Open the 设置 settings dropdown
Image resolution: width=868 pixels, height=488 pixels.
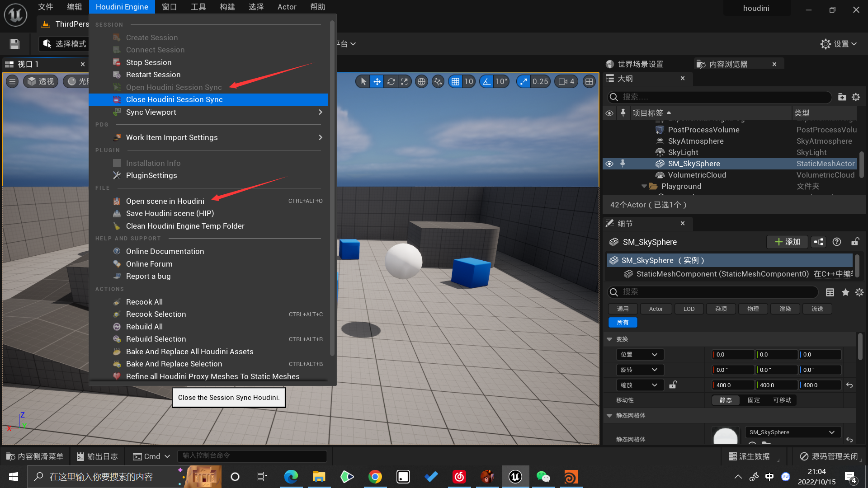(x=839, y=44)
